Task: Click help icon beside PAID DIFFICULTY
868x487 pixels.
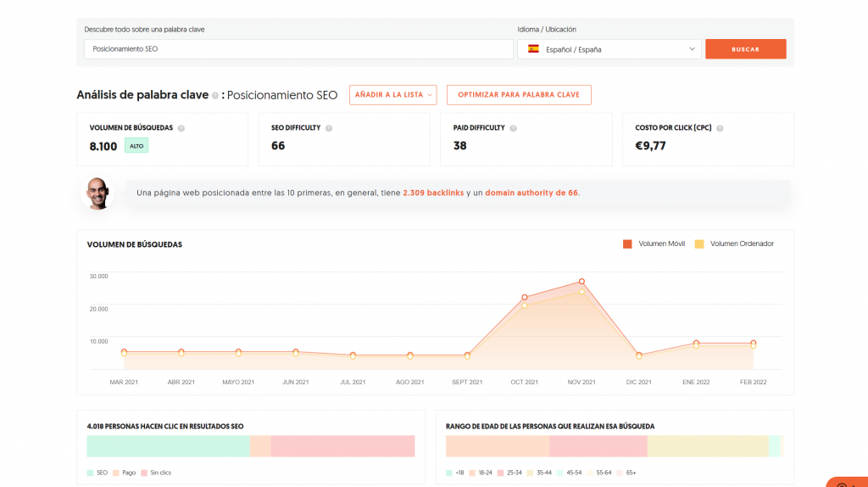Action: click(513, 128)
